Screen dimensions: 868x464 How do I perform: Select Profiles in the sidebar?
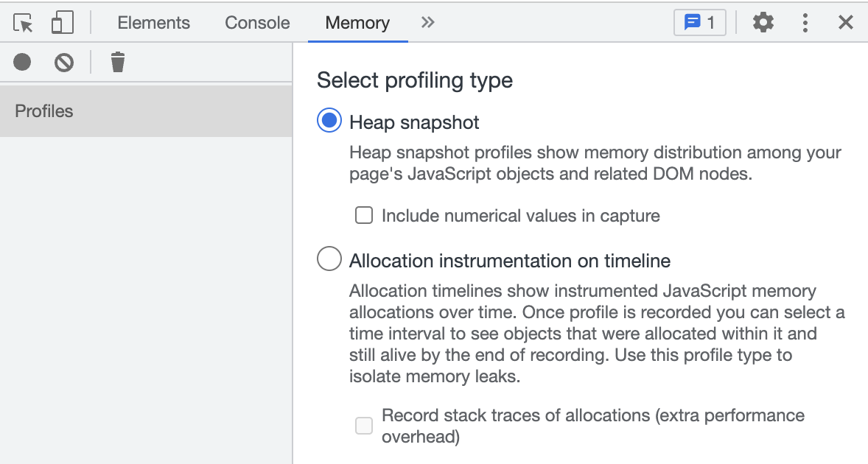click(44, 111)
